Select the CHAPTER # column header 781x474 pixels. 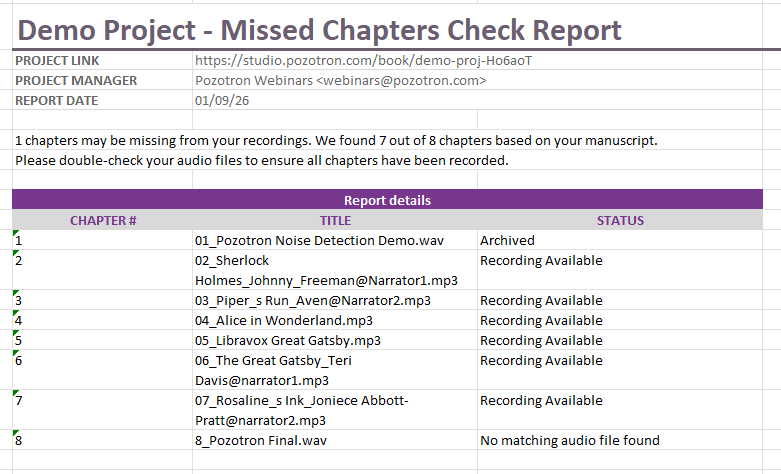click(x=103, y=220)
